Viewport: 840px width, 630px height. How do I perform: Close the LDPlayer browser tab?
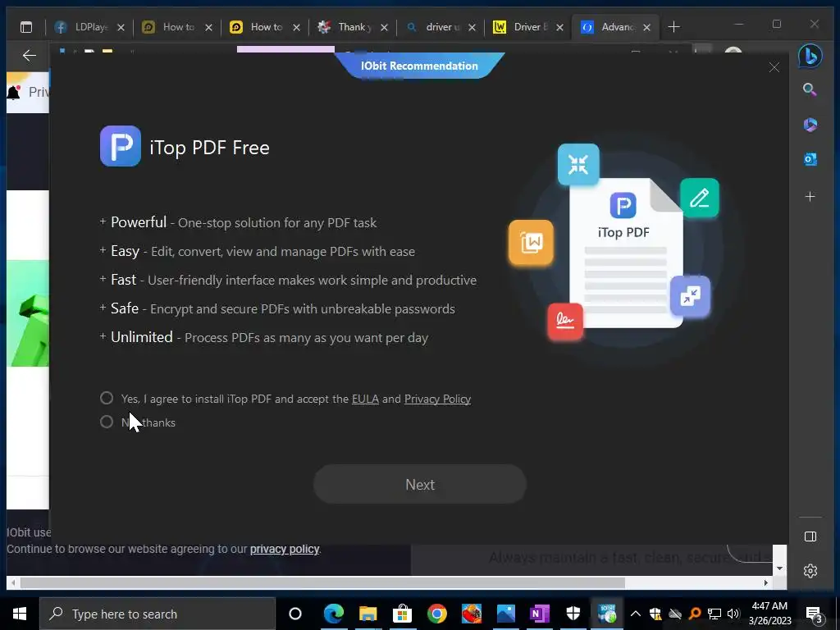tap(121, 27)
